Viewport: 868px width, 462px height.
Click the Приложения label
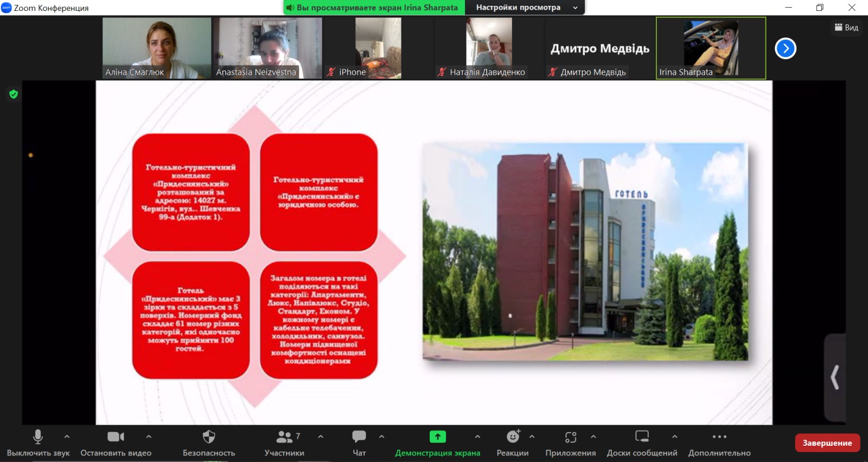[571, 453]
